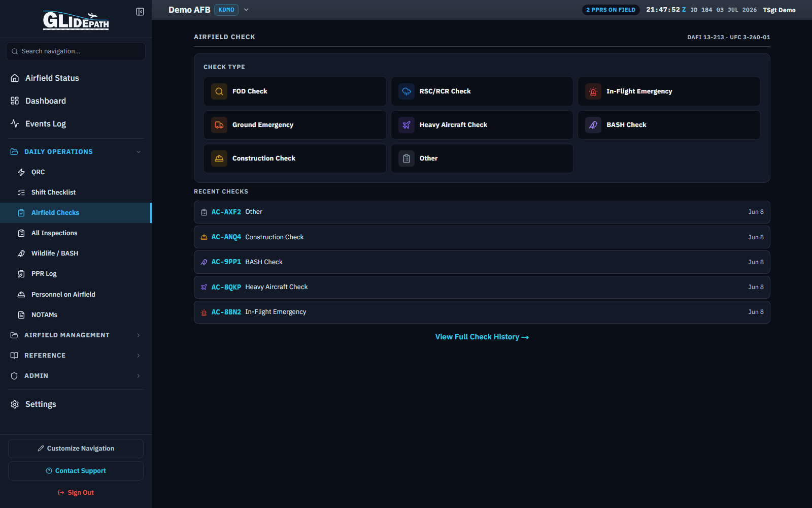Select the FOD Check magnifier icon
812x508 pixels.
[x=219, y=91]
